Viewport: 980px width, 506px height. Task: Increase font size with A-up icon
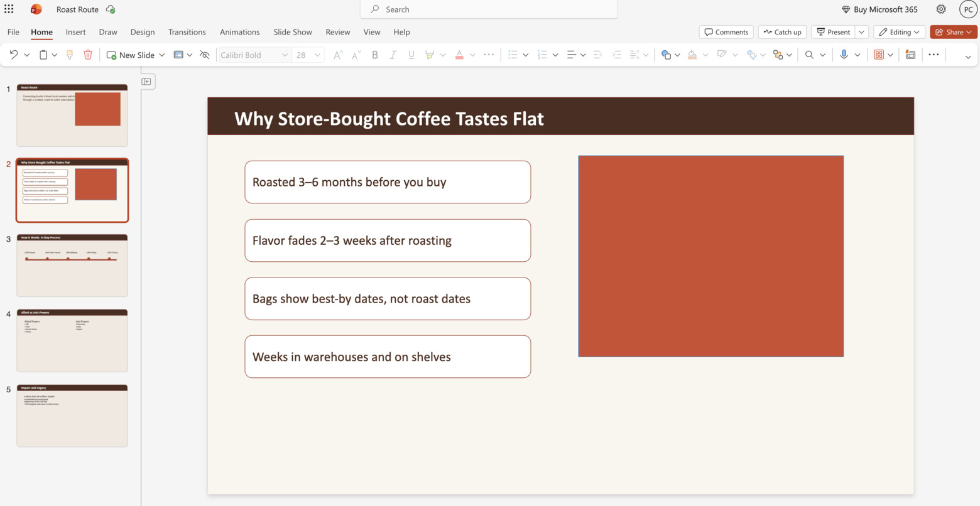coord(338,55)
